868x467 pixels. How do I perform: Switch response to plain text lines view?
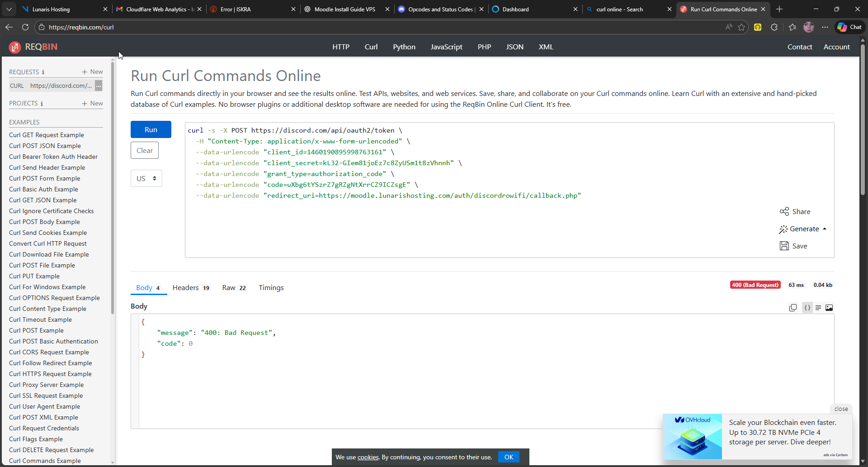click(x=818, y=308)
